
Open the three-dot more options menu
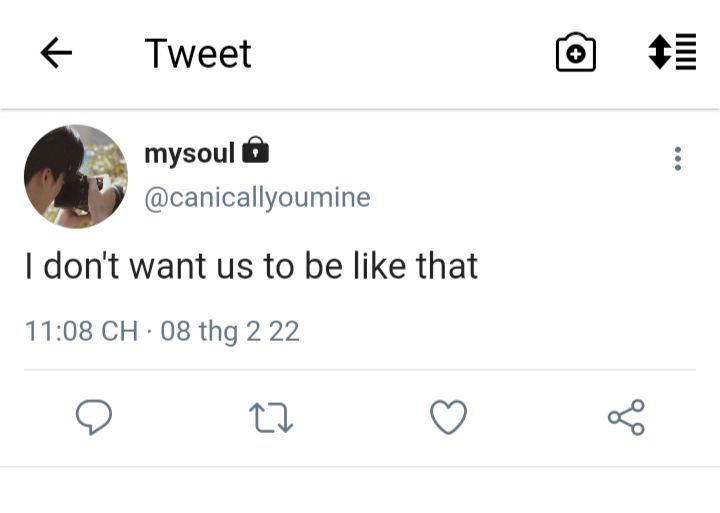[x=678, y=158]
